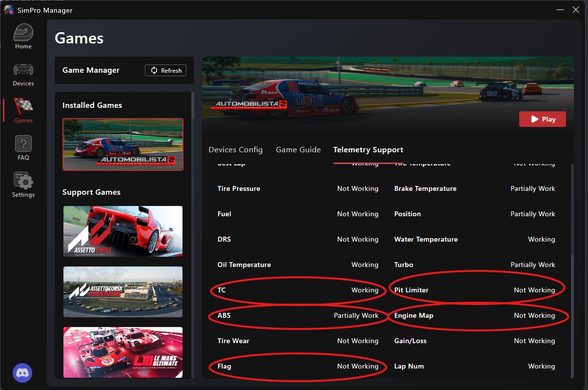Select installed Automobilista 2 thumbnail
The height and width of the screenshot is (390, 588).
coord(123,144)
